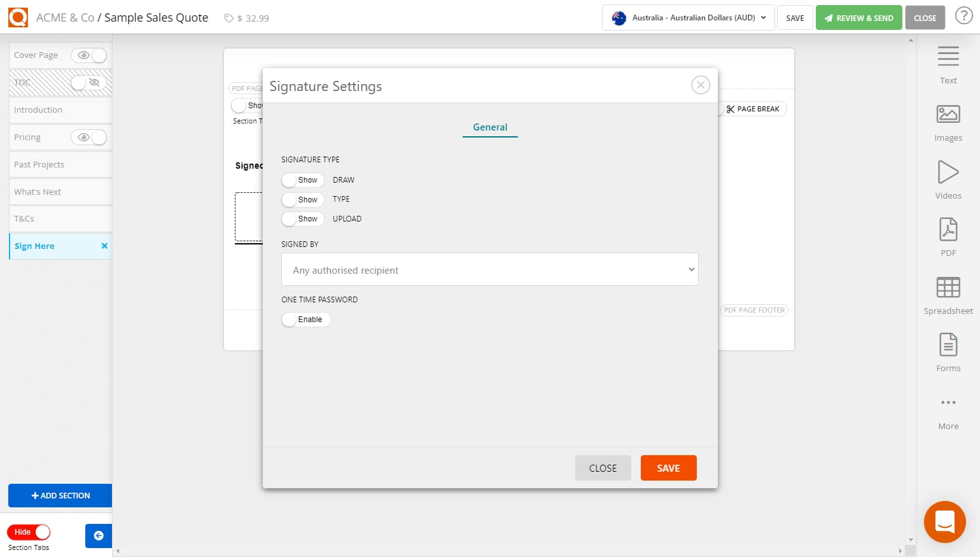Open the Australian Dollars currency dropdown
This screenshot has height=557, width=980.
point(687,17)
